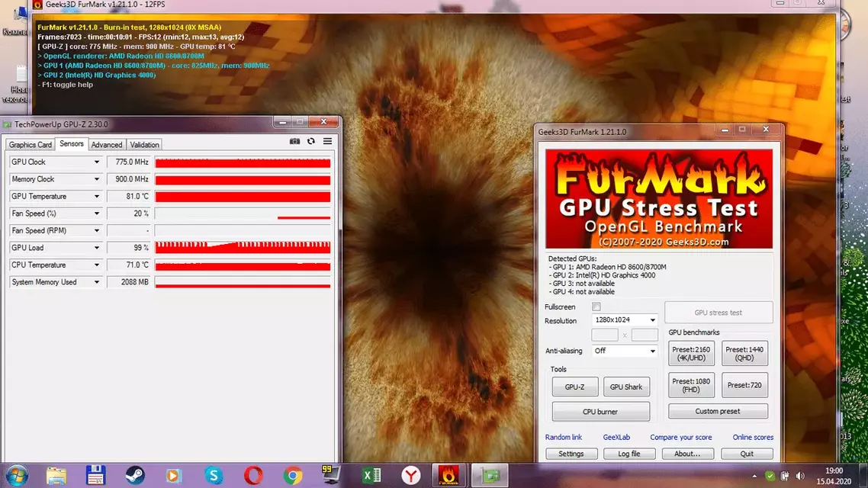The height and width of the screenshot is (488, 868).
Task: Show hidden system tray icons
Action: (x=754, y=476)
